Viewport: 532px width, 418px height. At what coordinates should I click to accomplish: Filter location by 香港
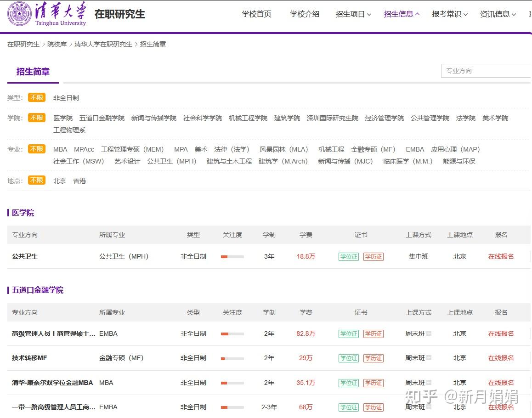(x=79, y=181)
